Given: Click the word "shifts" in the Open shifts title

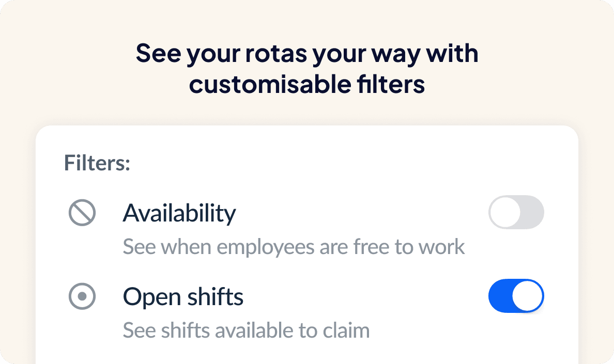Looking at the screenshot, I should click(215, 296).
